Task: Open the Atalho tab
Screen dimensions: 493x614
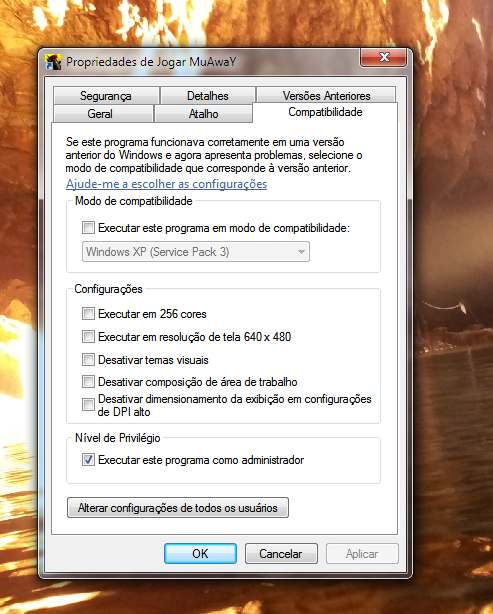Action: point(203,114)
